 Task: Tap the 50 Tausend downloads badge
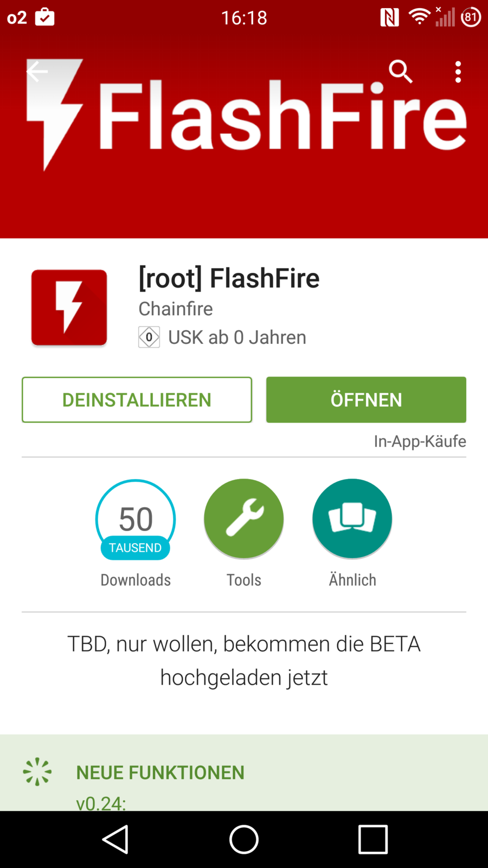(x=136, y=520)
